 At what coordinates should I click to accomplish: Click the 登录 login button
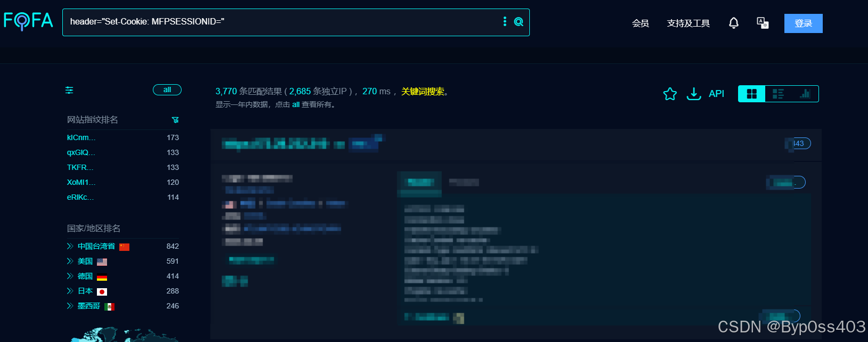tap(803, 23)
